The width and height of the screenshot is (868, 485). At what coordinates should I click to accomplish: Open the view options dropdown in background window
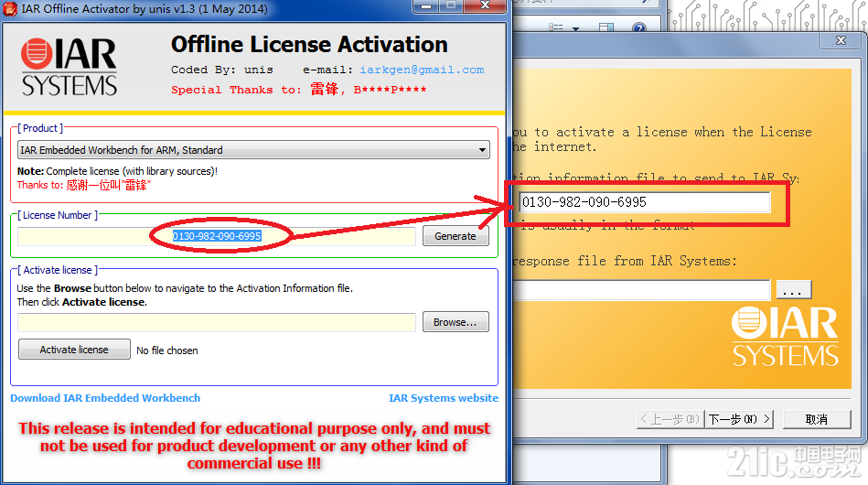point(575,28)
